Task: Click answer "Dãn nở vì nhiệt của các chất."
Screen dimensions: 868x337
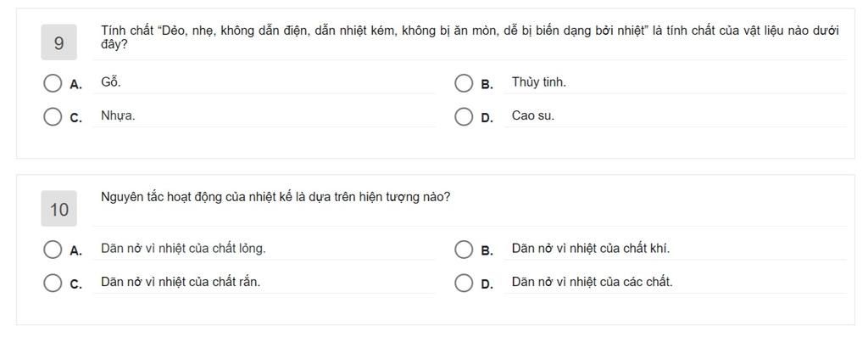Action: [593, 282]
